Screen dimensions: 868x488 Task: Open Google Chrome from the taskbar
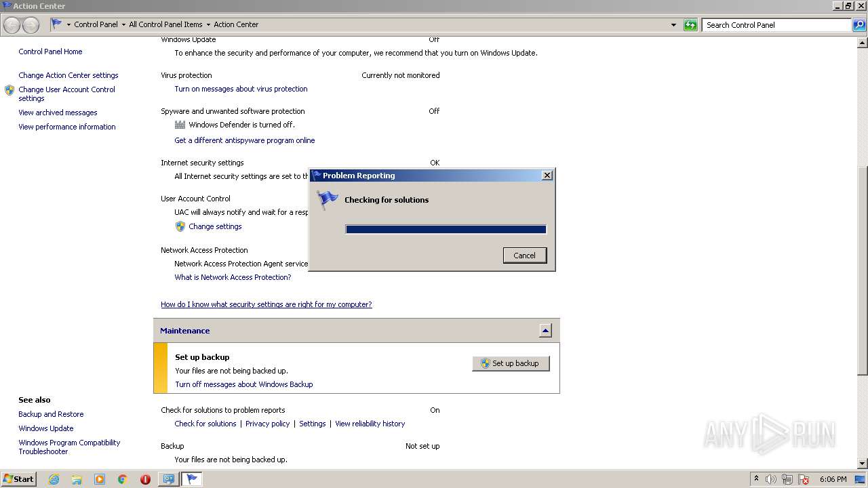[122, 479]
